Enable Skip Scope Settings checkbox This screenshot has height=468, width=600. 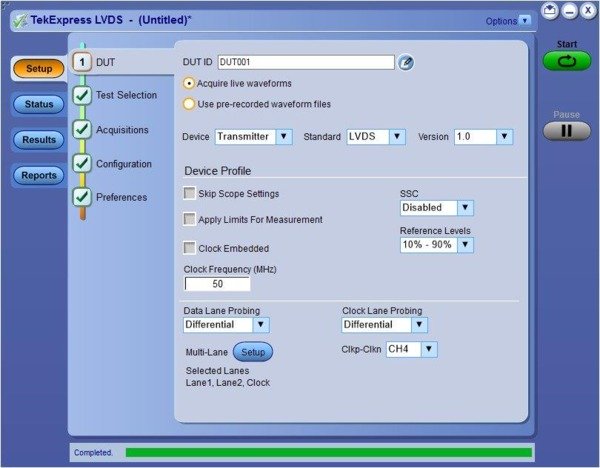(x=189, y=193)
